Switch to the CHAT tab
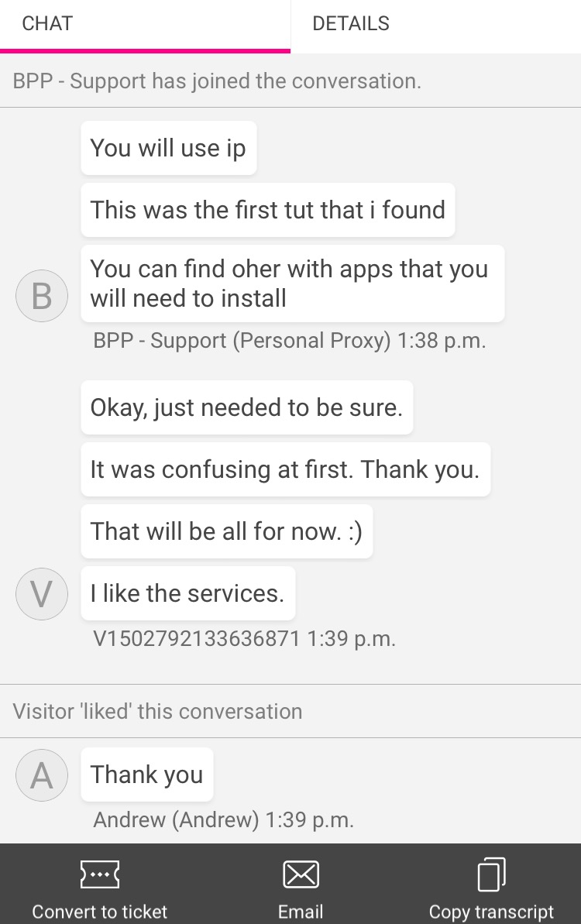The height and width of the screenshot is (924, 581). (x=145, y=25)
